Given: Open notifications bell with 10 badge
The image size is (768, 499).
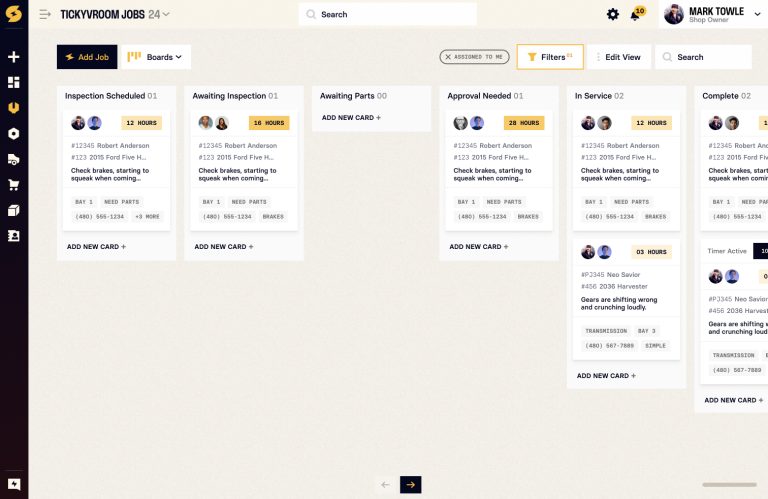Looking at the screenshot, I should 636,14.
